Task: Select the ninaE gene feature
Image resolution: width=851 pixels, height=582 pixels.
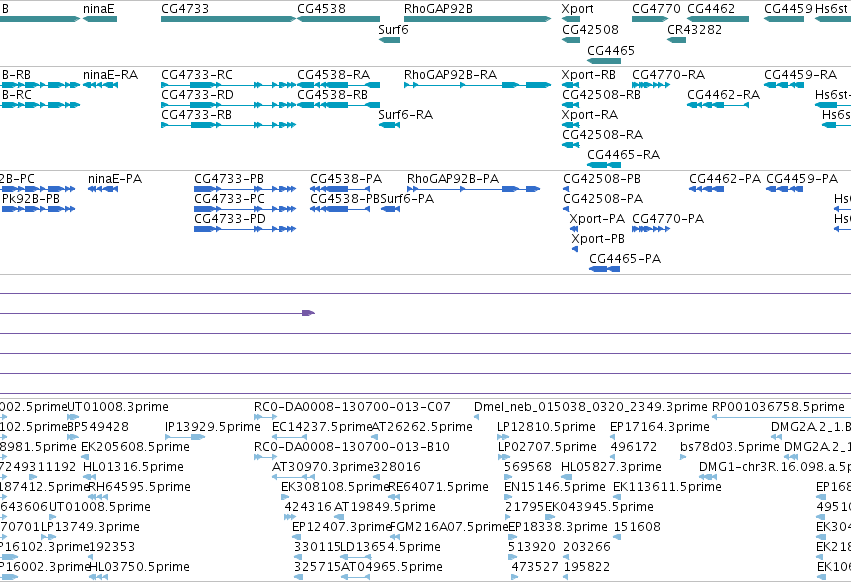Action: coord(100,19)
